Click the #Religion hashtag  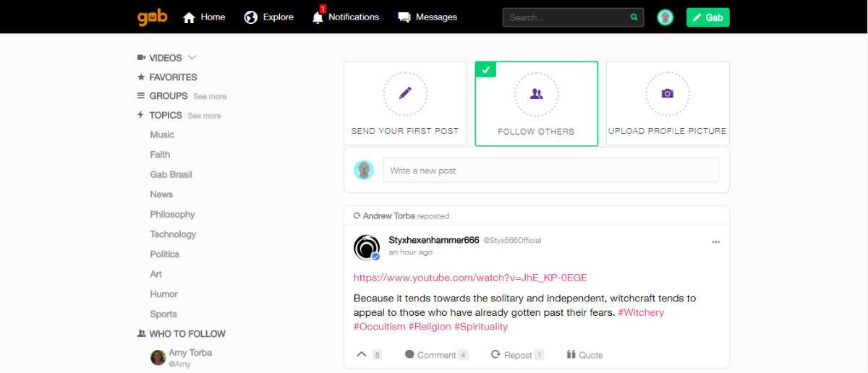430,327
